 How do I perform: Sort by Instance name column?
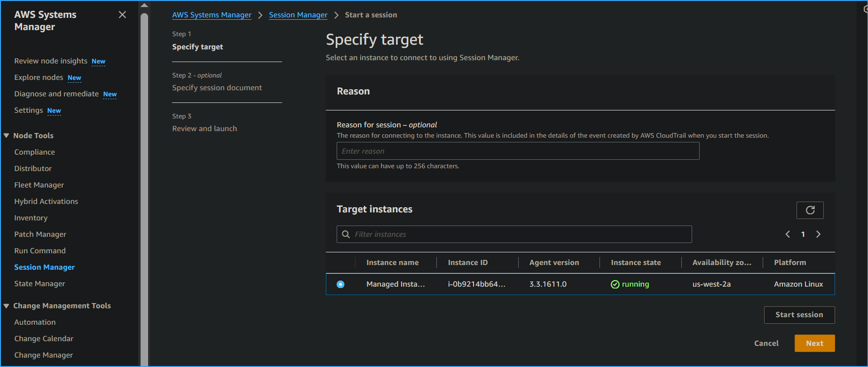point(392,263)
